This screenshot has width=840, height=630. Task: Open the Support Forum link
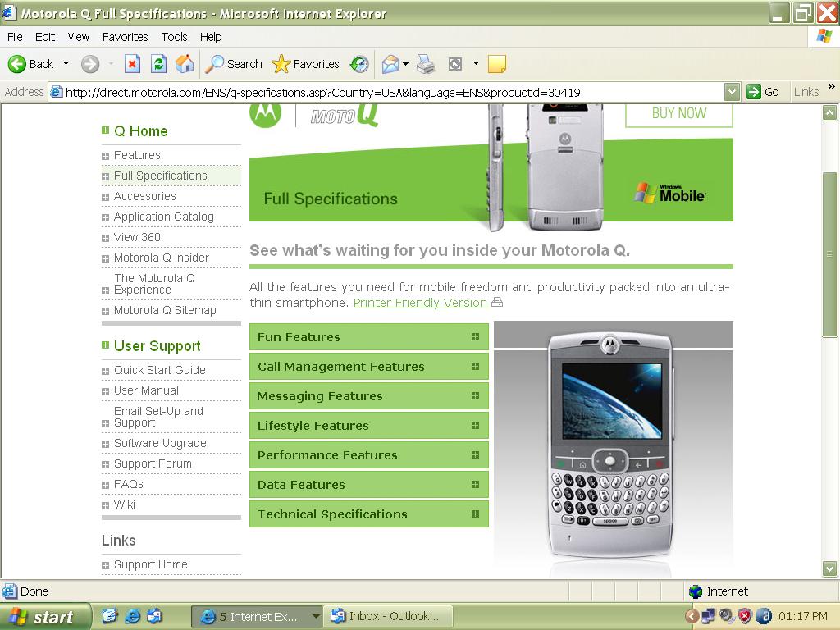coord(153,464)
